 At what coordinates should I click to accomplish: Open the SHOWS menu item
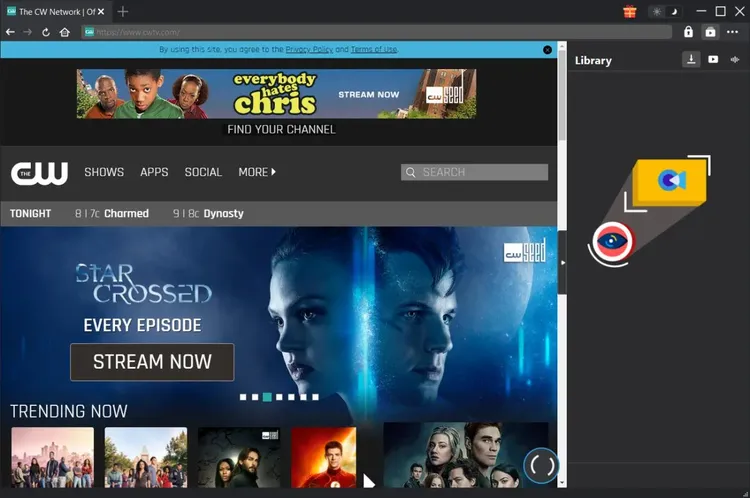[104, 172]
